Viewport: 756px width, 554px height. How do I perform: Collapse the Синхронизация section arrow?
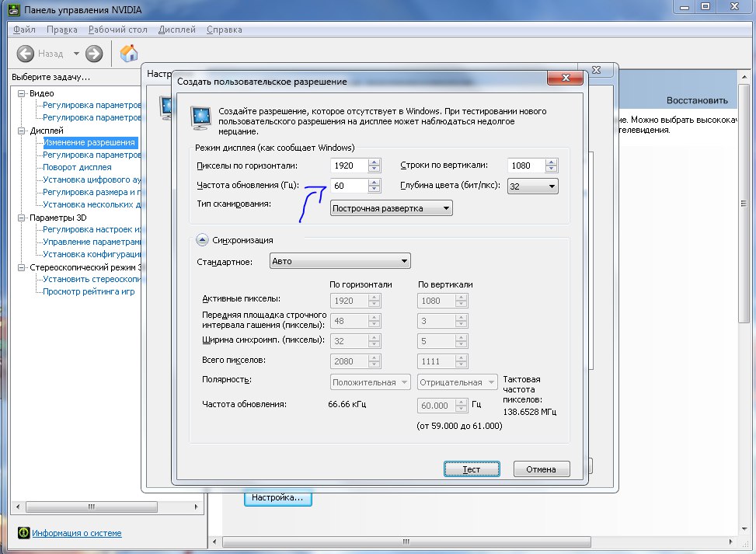click(202, 240)
